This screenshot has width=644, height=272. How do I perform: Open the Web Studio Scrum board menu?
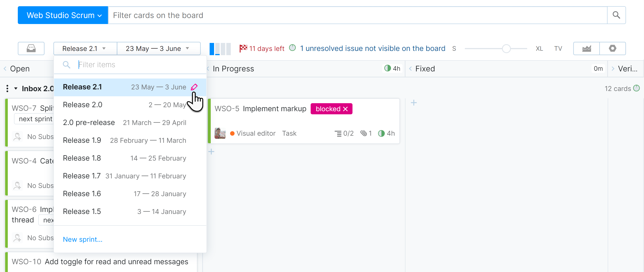(63, 15)
